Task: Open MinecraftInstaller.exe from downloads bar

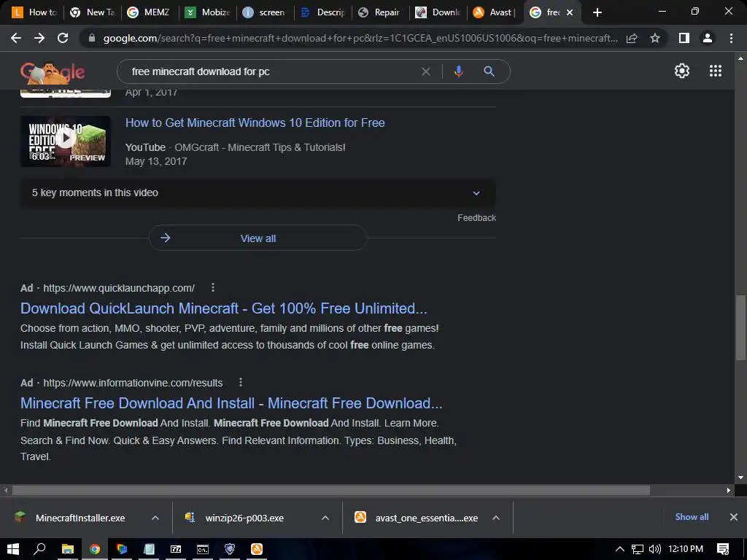Action: [x=80, y=518]
